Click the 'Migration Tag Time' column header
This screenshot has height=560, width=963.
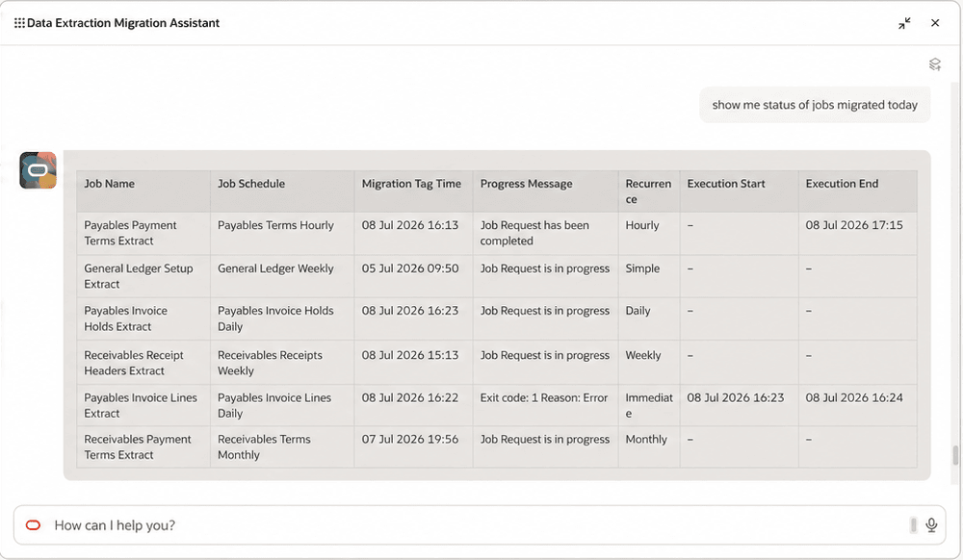tap(413, 191)
